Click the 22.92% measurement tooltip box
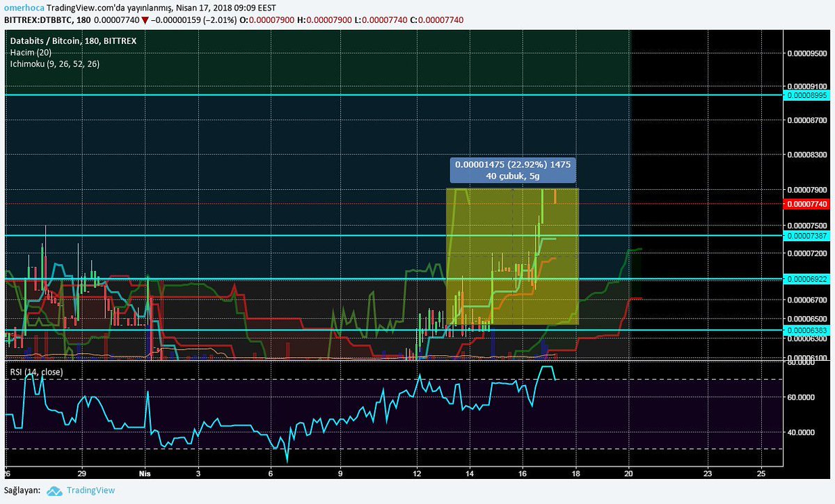Image resolution: width=835 pixels, height=504 pixels. pos(513,169)
